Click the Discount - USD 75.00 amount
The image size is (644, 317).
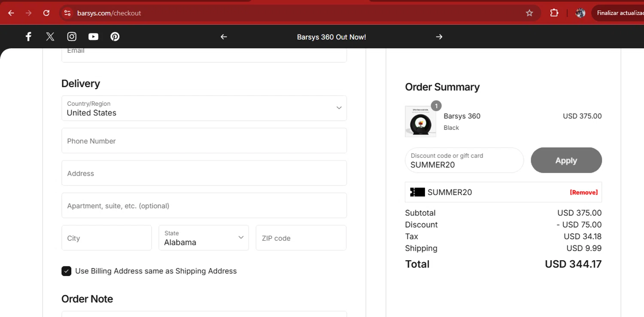tap(579, 225)
